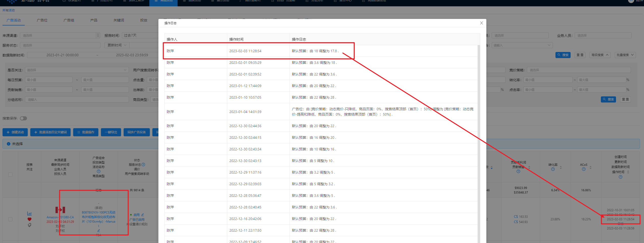Click the 一键导出 button

click(x=111, y=132)
